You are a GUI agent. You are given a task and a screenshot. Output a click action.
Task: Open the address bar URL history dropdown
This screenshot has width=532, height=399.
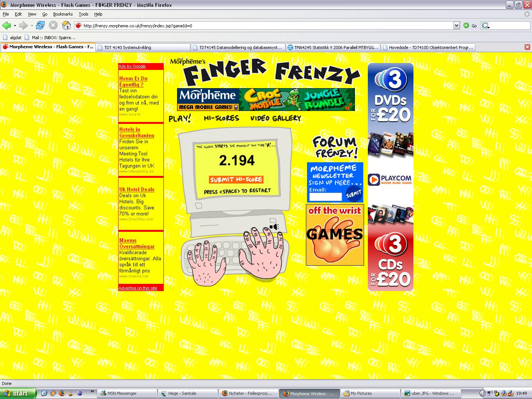point(456,25)
